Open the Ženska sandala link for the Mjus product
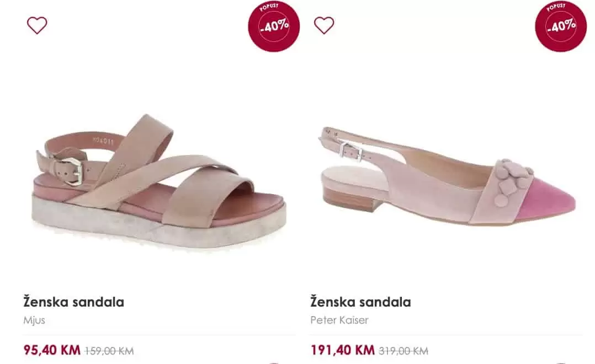Image resolution: width=595 pixels, height=364 pixels. click(x=75, y=302)
